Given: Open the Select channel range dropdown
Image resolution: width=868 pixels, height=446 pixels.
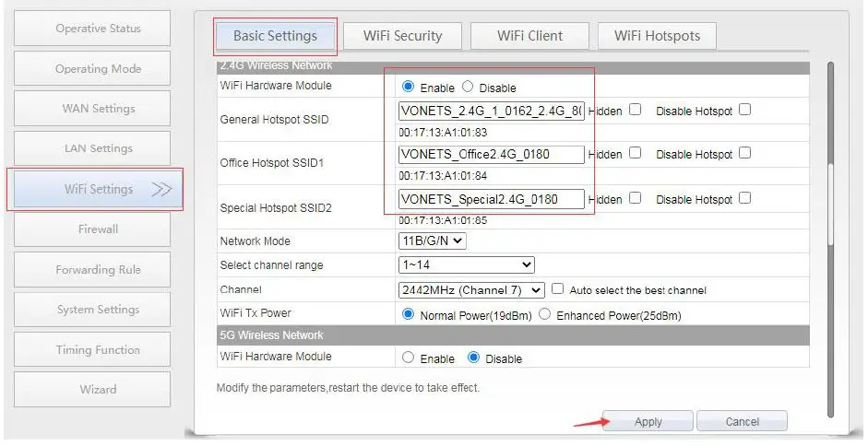Looking at the screenshot, I should point(466,265).
